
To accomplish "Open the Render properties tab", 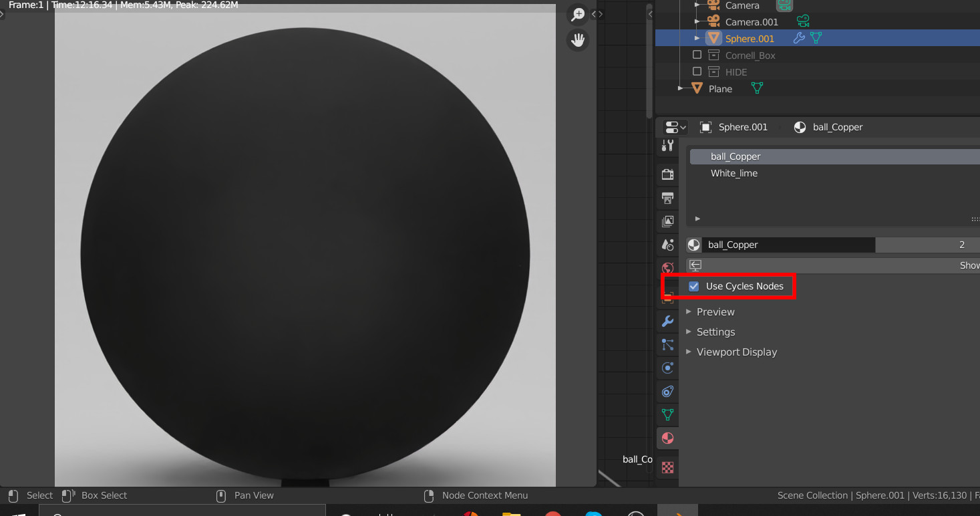I will tap(667, 174).
